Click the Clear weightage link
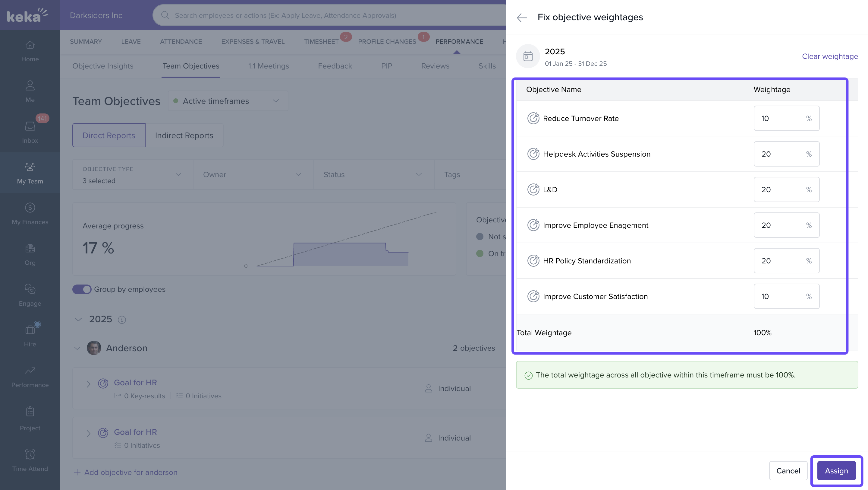The height and width of the screenshot is (490, 868). 830,56
